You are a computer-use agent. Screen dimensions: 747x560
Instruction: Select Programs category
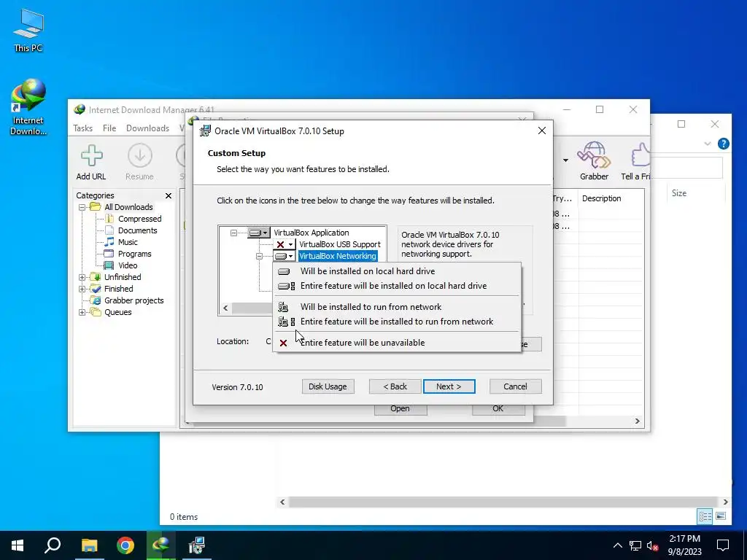[134, 254]
